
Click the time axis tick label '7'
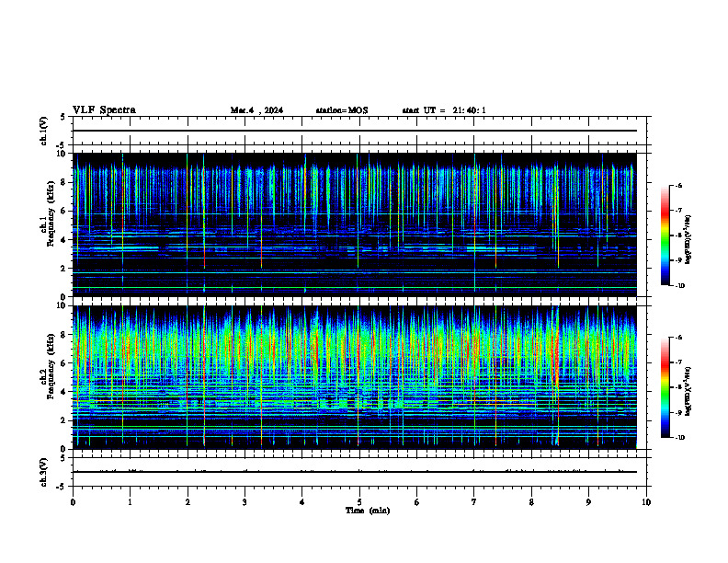click(474, 502)
